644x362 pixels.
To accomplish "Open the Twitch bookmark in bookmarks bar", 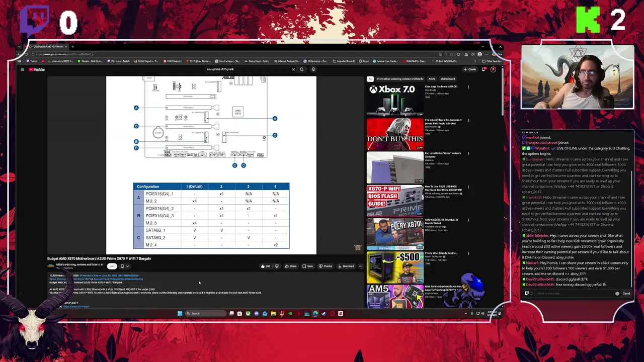I will 32,61.
